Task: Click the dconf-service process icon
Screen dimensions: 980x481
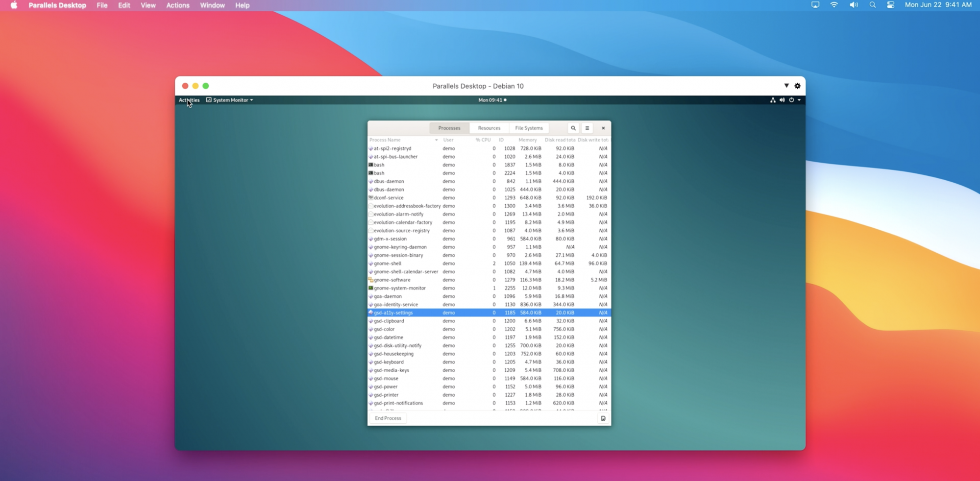Action: coord(371,197)
